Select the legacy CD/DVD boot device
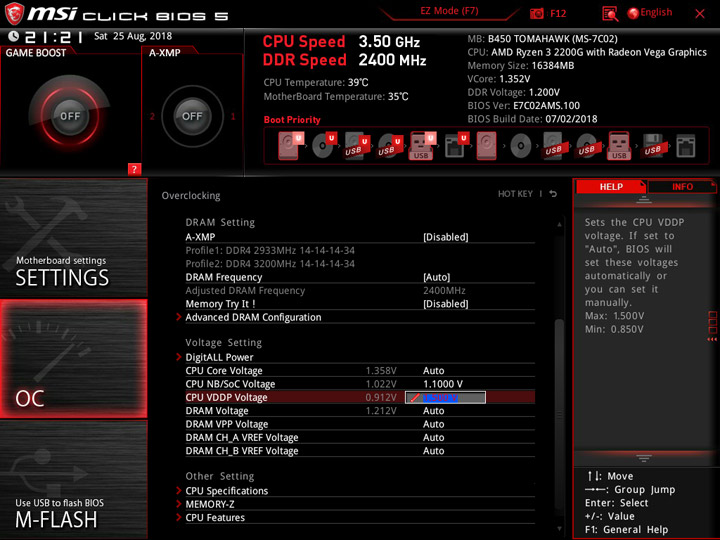This screenshot has width=720, height=540. click(x=521, y=146)
